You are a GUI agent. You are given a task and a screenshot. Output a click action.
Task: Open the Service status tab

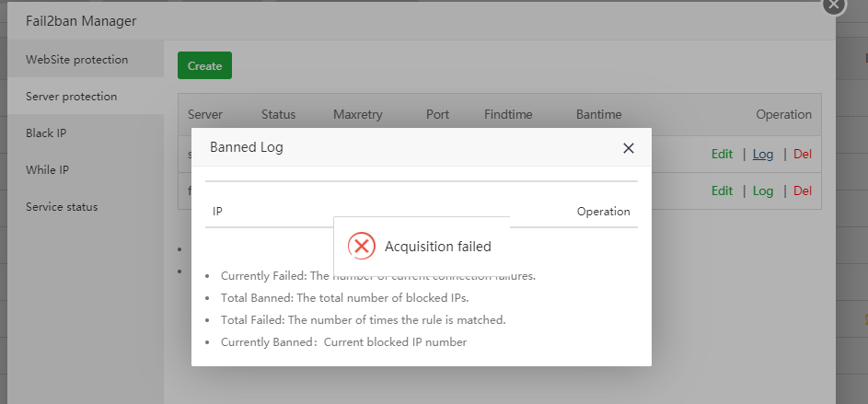coord(62,207)
